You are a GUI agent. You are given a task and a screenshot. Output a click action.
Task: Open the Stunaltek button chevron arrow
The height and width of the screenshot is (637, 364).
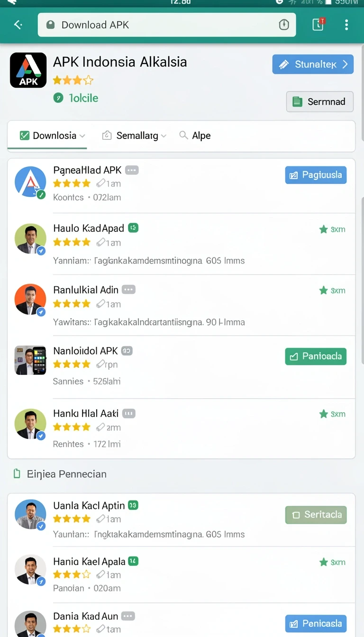[345, 64]
